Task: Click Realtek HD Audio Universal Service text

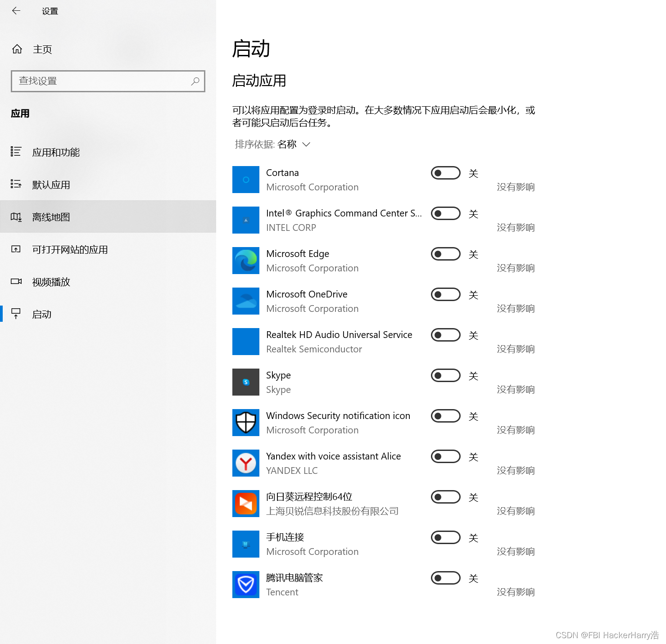Action: 339,335
